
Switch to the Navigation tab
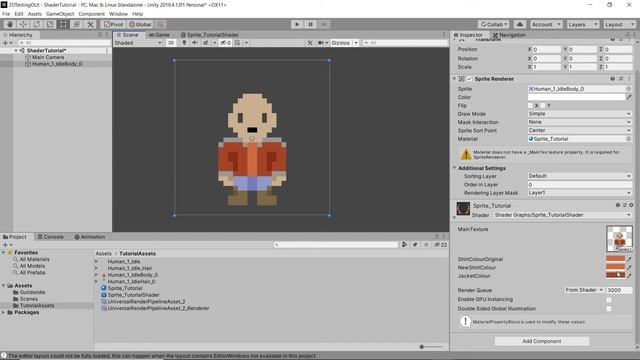pyautogui.click(x=509, y=35)
